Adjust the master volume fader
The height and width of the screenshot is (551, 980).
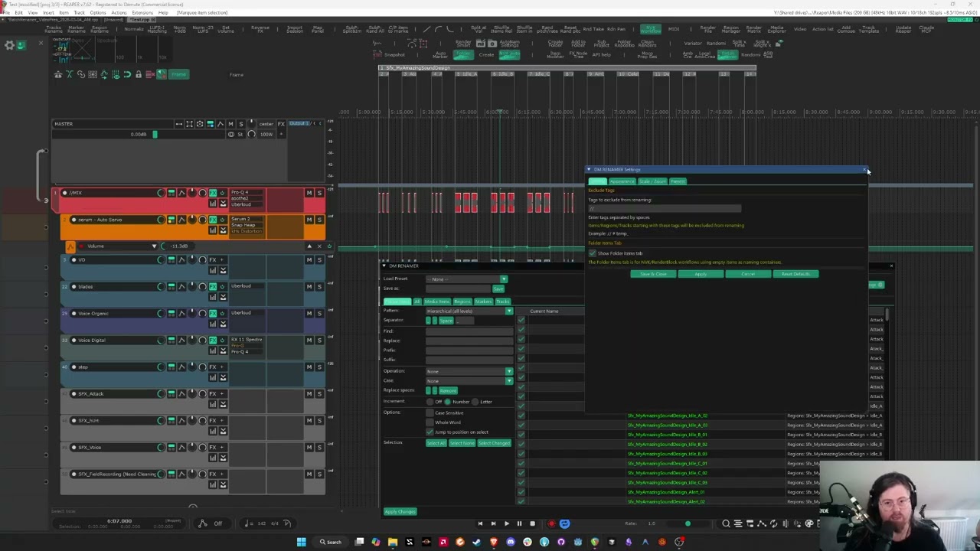[154, 135]
